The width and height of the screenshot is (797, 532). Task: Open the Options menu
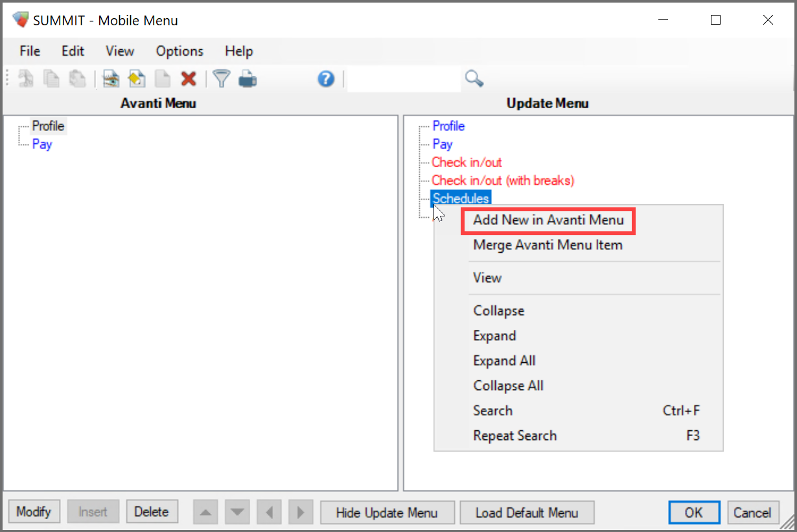pos(179,51)
